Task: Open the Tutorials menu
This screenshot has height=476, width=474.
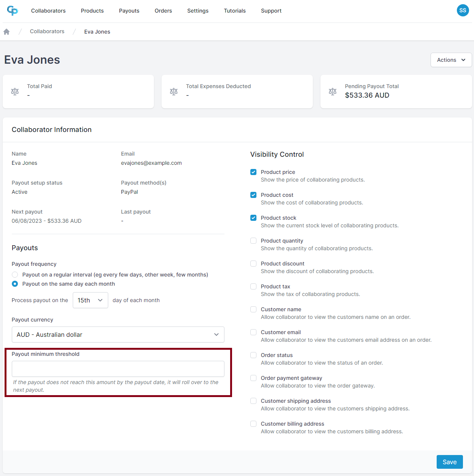Action: click(x=235, y=11)
